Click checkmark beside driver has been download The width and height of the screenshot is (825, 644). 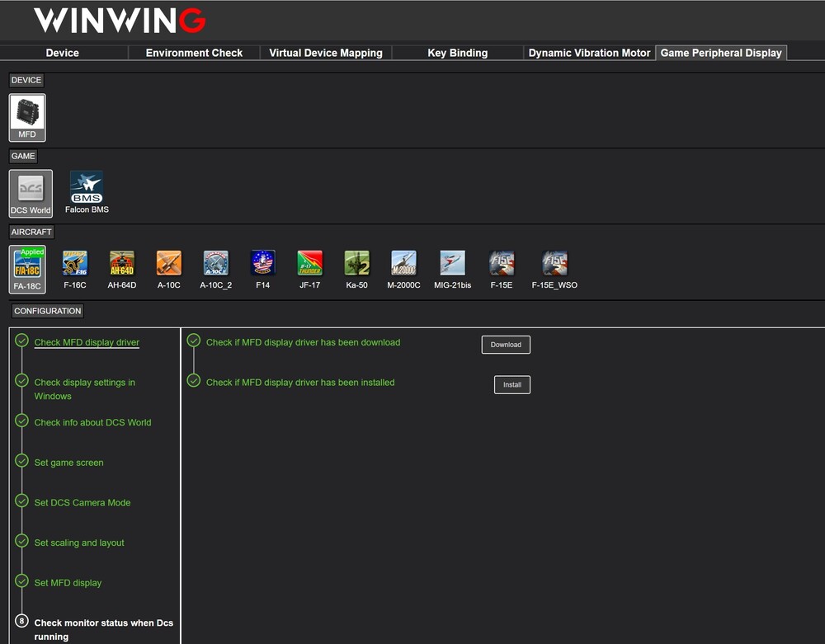tap(194, 341)
